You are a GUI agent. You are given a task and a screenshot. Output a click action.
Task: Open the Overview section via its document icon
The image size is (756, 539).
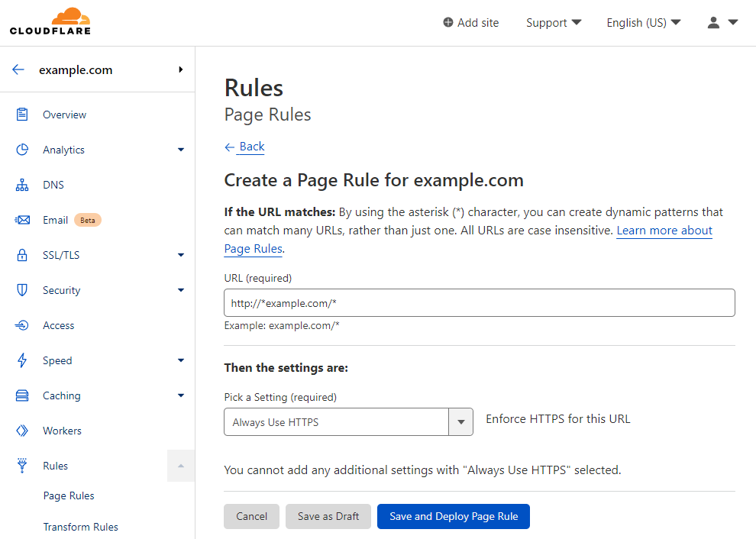click(21, 115)
